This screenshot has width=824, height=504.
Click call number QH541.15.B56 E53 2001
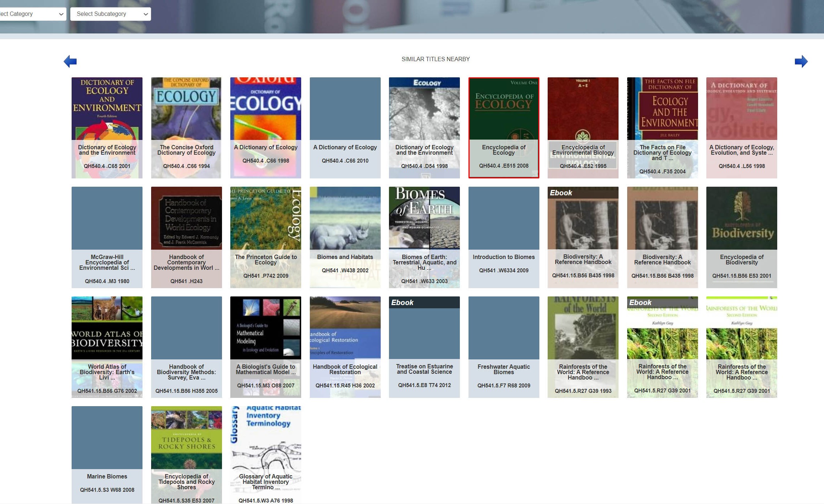coord(742,276)
